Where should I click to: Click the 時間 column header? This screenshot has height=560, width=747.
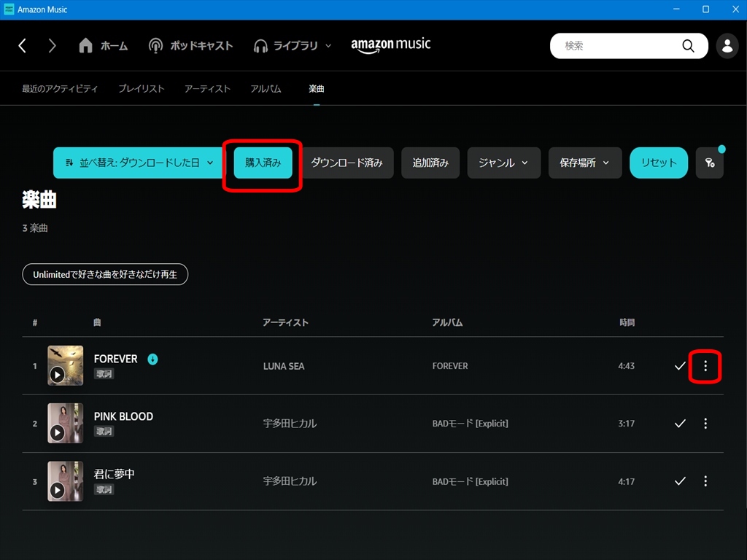point(627,322)
